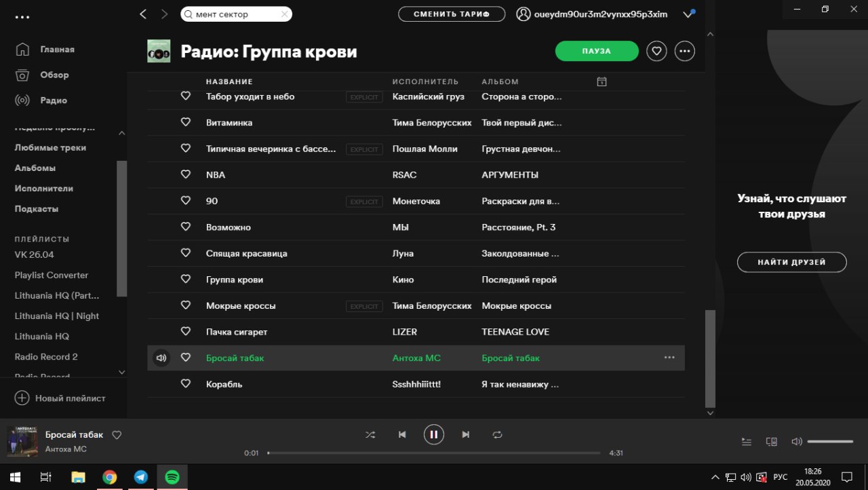The width and height of the screenshot is (868, 490).
Task: Click sidebar scroll up arrow
Action: [x=122, y=133]
